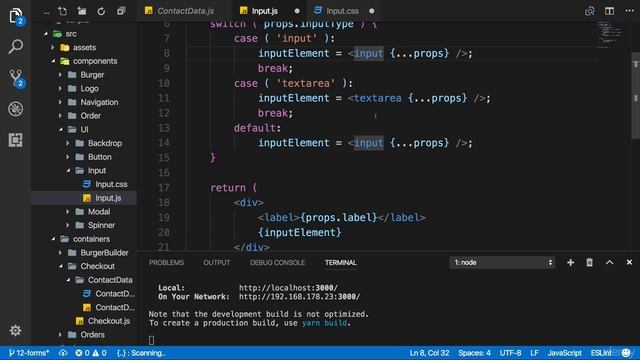The width and height of the screenshot is (640, 360).
Task: Change encoding via 'UTF-8' status item
Action: pyautogui.click(x=511, y=353)
